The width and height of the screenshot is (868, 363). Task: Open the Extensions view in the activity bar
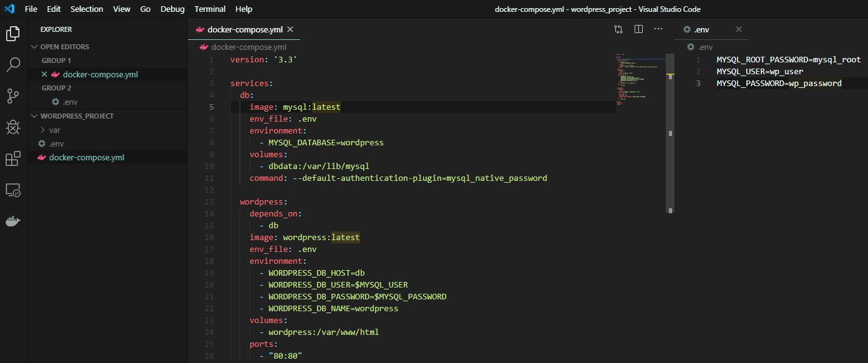[13, 159]
